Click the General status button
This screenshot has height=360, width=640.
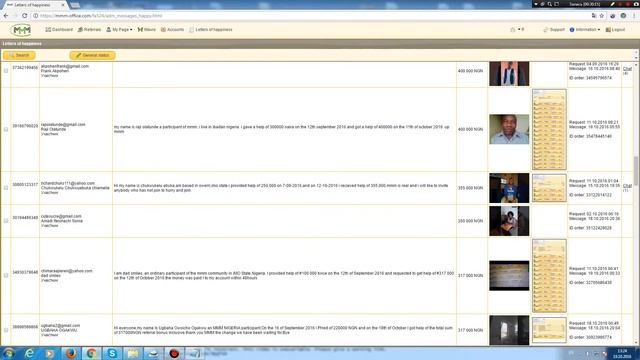point(92,55)
